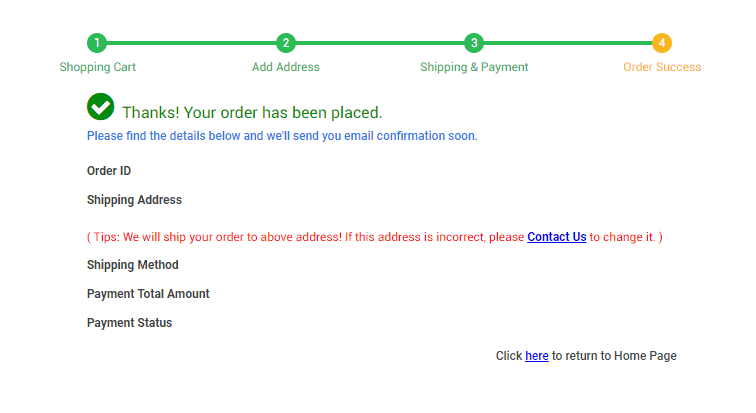The height and width of the screenshot is (413, 756).
Task: Click the red shipping tips message
Action: (300, 237)
